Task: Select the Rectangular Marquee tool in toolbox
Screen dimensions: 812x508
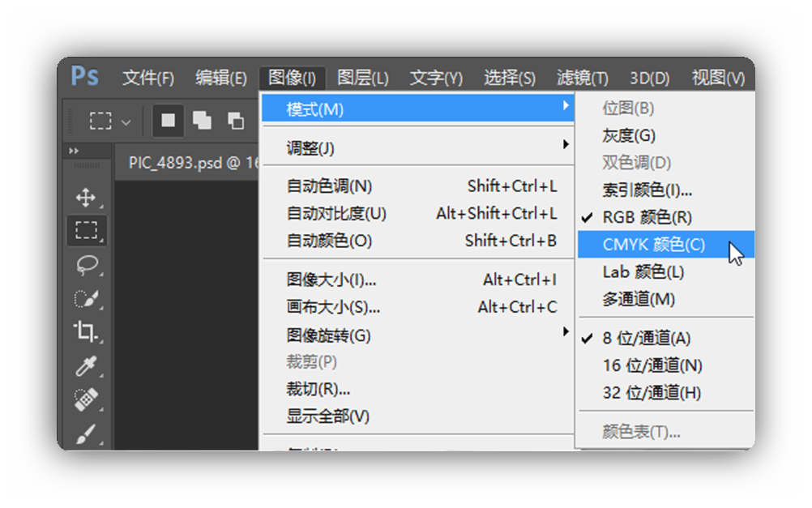Action: (87, 230)
